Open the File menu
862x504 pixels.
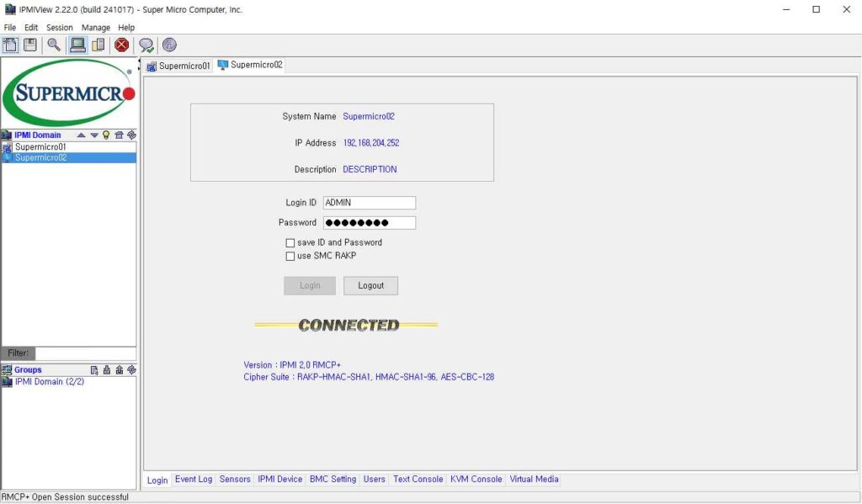point(10,28)
